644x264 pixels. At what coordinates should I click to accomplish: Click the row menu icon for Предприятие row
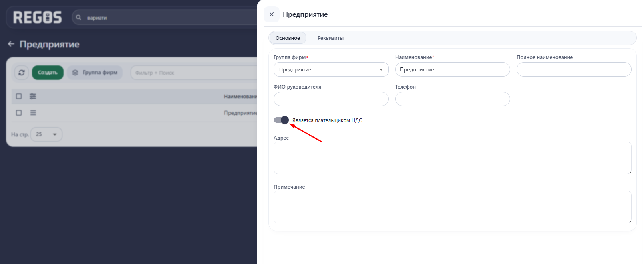coord(33,113)
